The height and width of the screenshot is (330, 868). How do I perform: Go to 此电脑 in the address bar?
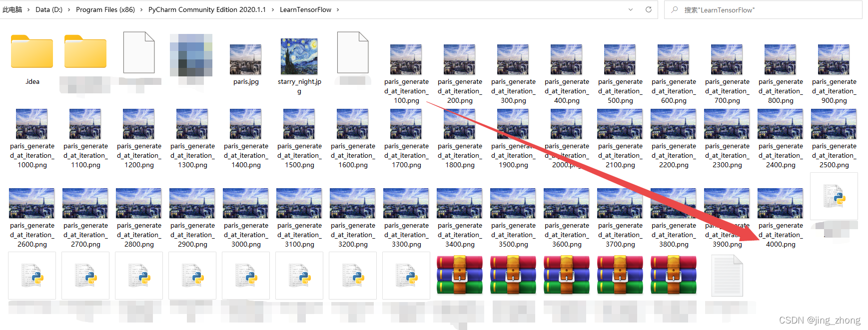click(12, 9)
